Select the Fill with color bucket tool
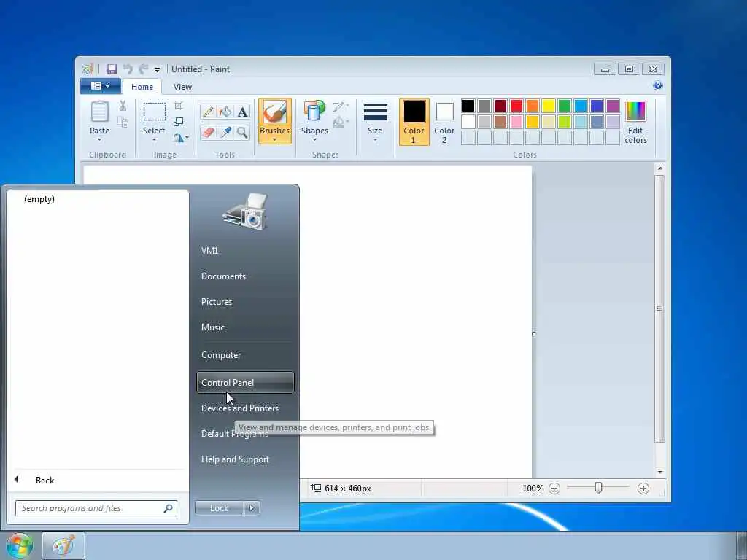 225,112
